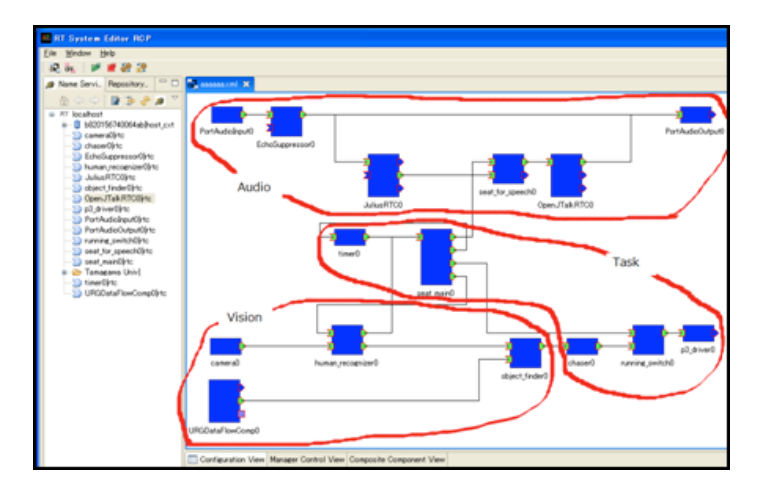Open Manager Control View tab
The image size is (759, 492).
[x=306, y=459]
